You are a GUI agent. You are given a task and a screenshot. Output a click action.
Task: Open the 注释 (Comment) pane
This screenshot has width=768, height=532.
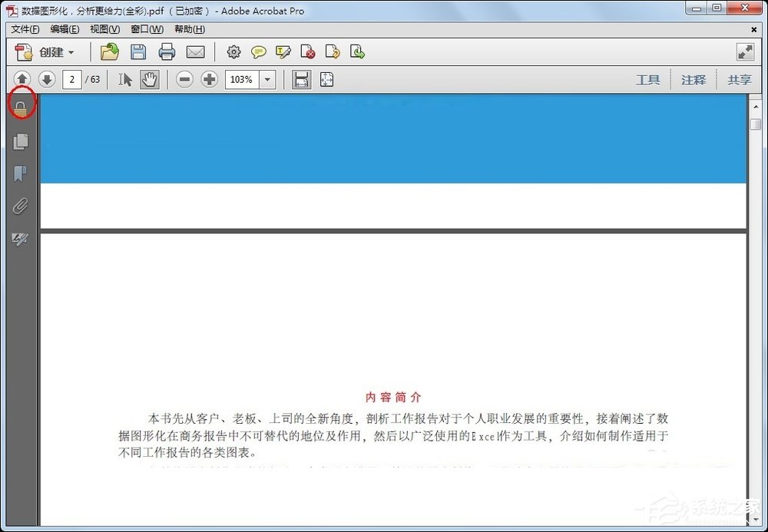[x=694, y=79]
